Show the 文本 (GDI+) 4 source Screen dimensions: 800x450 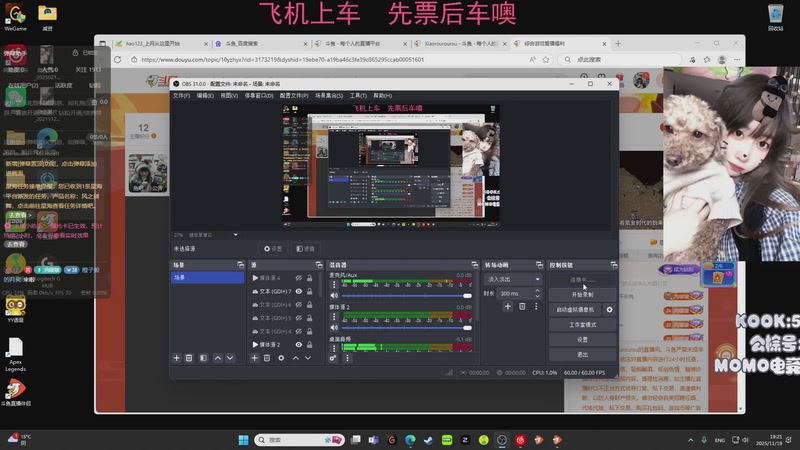click(299, 331)
